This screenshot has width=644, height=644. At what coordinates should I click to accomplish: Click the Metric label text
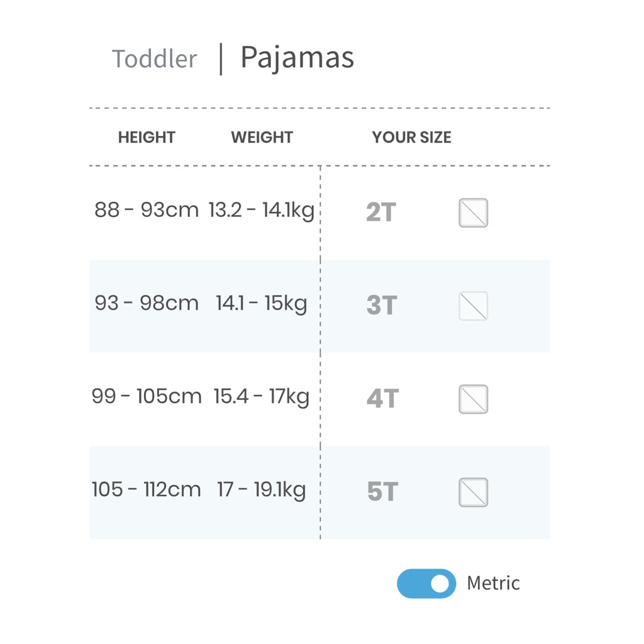pyautogui.click(x=493, y=584)
